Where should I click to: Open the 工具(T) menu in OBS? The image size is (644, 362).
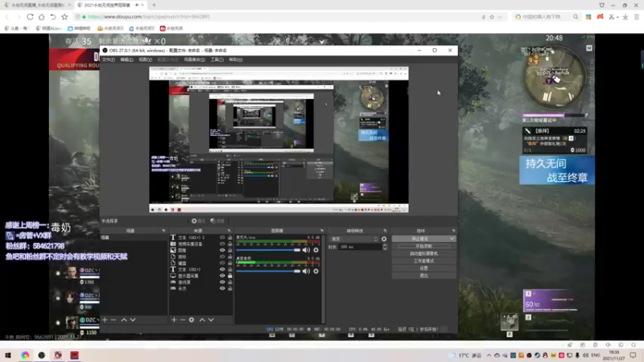tap(217, 60)
